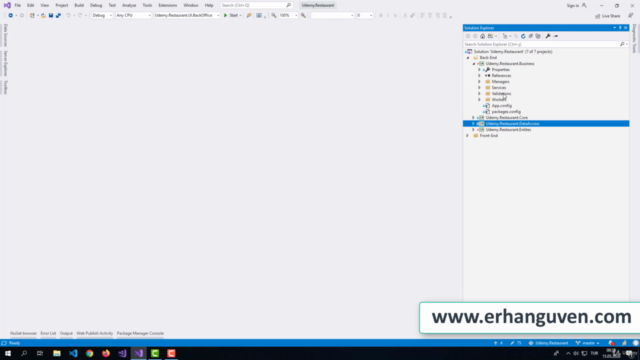Open the startup project dropdown
The height and width of the screenshot is (360, 640).
coord(187,16)
